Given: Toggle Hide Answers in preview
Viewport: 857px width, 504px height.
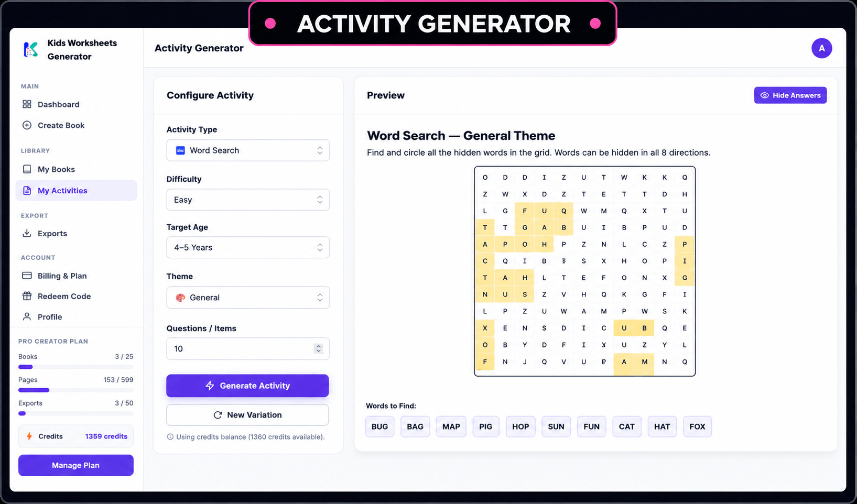Looking at the screenshot, I should 790,95.
